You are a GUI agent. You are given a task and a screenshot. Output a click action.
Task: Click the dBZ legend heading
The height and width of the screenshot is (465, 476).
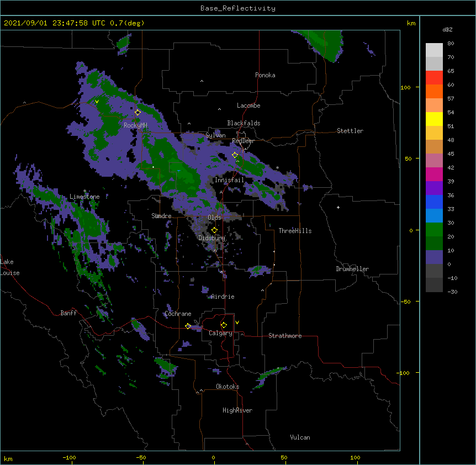point(447,30)
